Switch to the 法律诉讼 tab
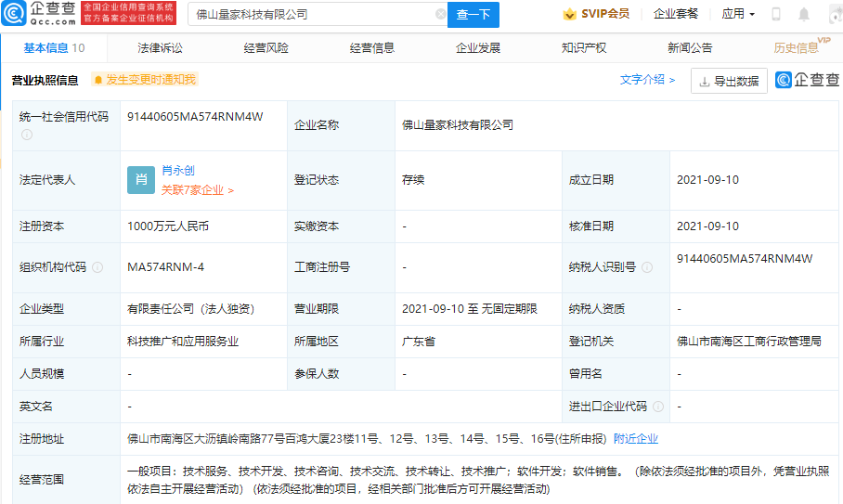Image resolution: width=843 pixels, height=504 pixels. point(160,48)
